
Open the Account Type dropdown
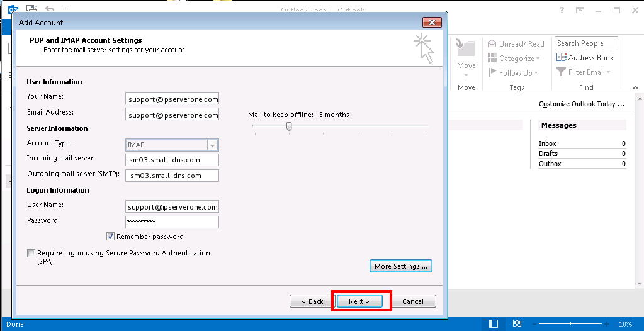click(x=212, y=145)
